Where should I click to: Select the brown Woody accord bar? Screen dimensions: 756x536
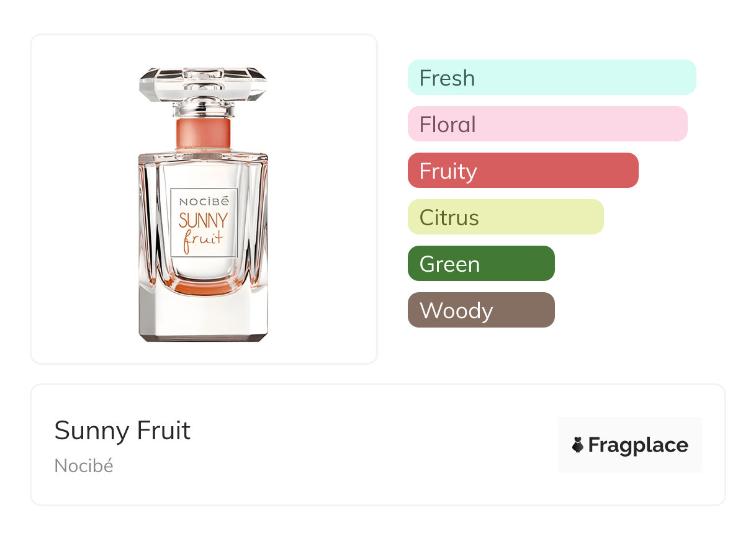click(480, 310)
